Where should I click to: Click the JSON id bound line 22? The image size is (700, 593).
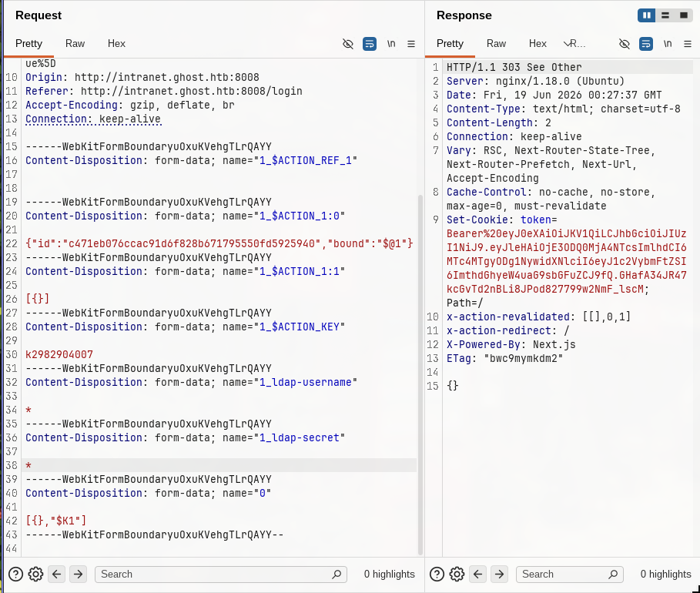[219, 243]
